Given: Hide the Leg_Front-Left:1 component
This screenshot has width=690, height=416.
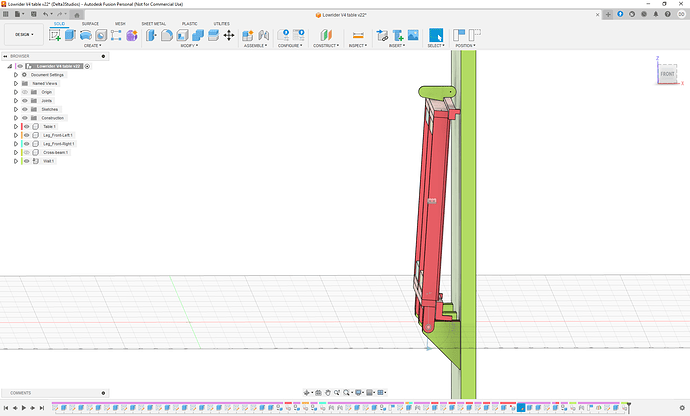Looking at the screenshot, I should 26,135.
